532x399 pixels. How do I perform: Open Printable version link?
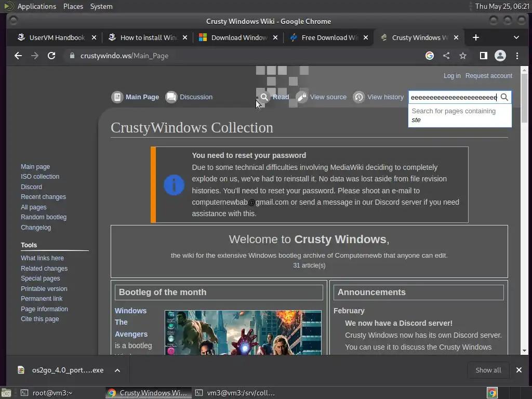[44, 289]
